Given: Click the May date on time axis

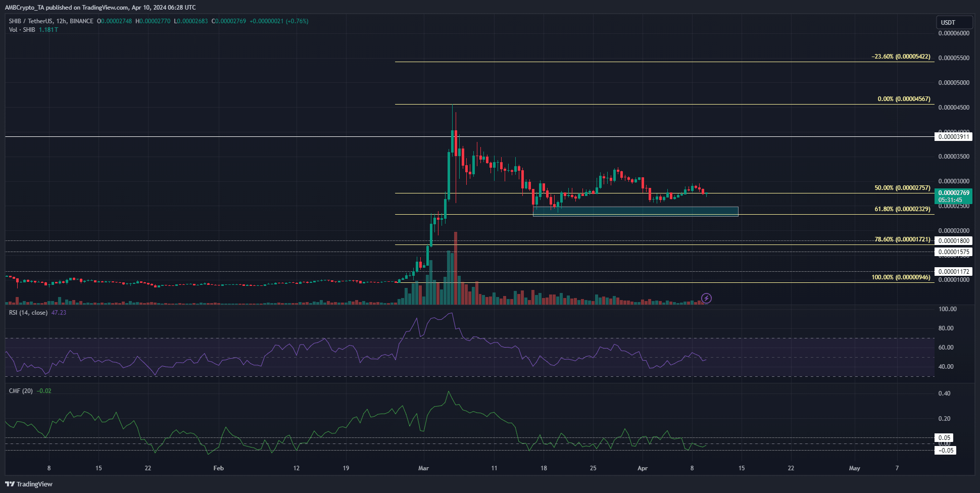Looking at the screenshot, I should click(x=854, y=468).
